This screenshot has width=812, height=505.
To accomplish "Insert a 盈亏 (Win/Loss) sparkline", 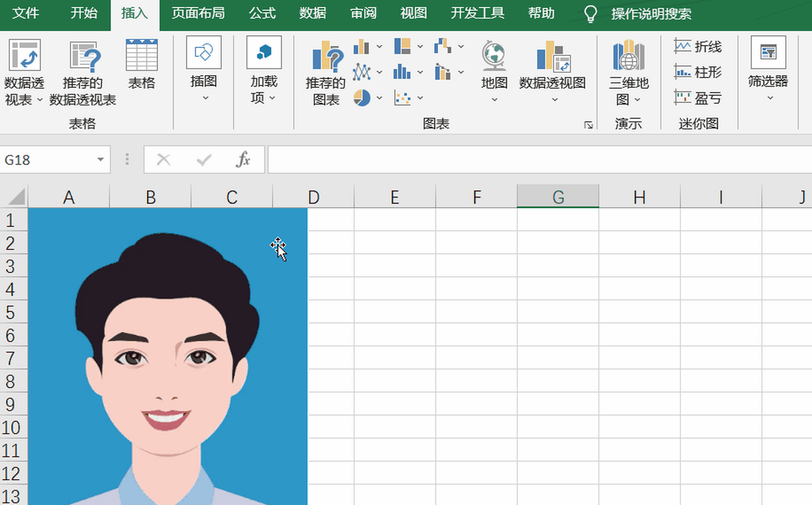I will point(698,98).
